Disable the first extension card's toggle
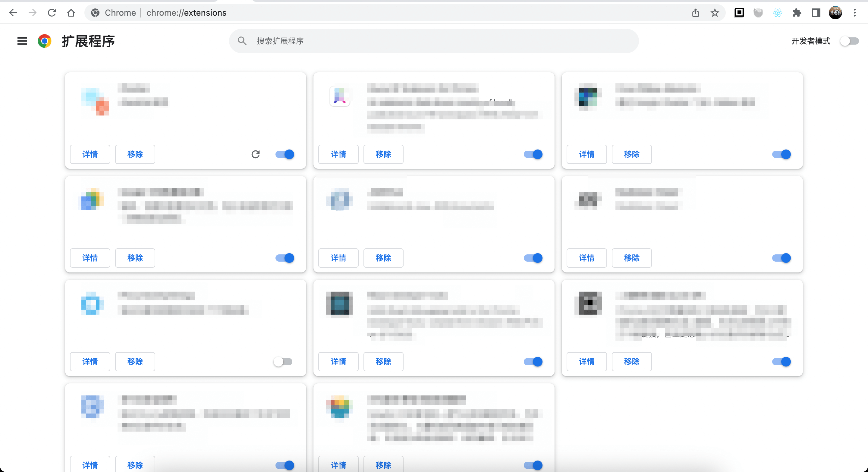 (285, 154)
